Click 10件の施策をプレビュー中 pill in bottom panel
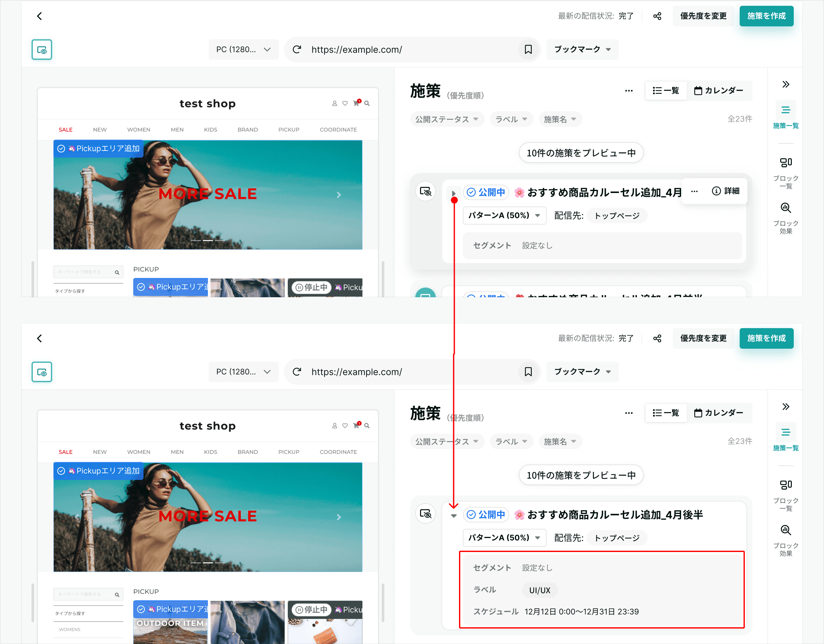The image size is (824, 644). point(581,475)
